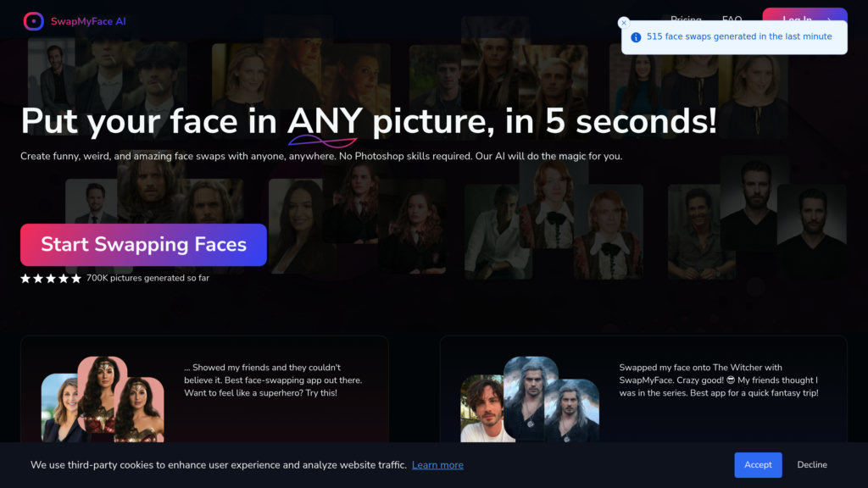Click the 'Create funny, weird, and amazing' subtitle
This screenshot has width=868, height=488.
click(321, 156)
